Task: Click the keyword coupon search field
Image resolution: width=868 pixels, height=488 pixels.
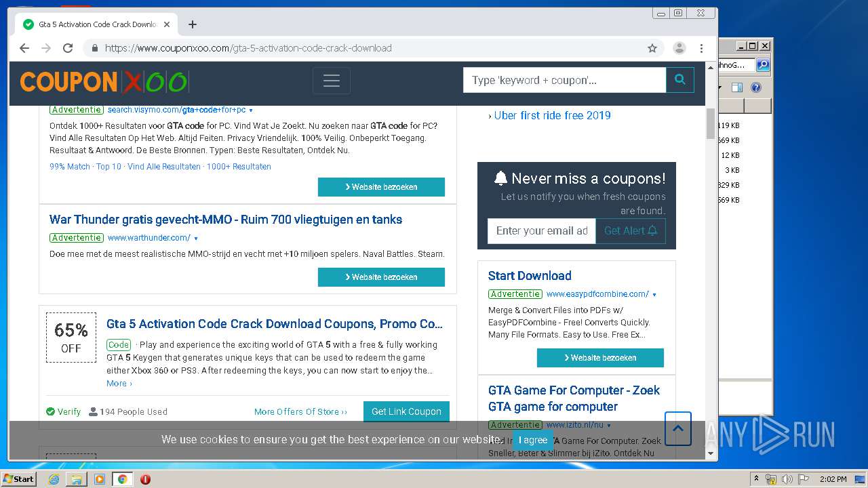Action: click(x=565, y=80)
